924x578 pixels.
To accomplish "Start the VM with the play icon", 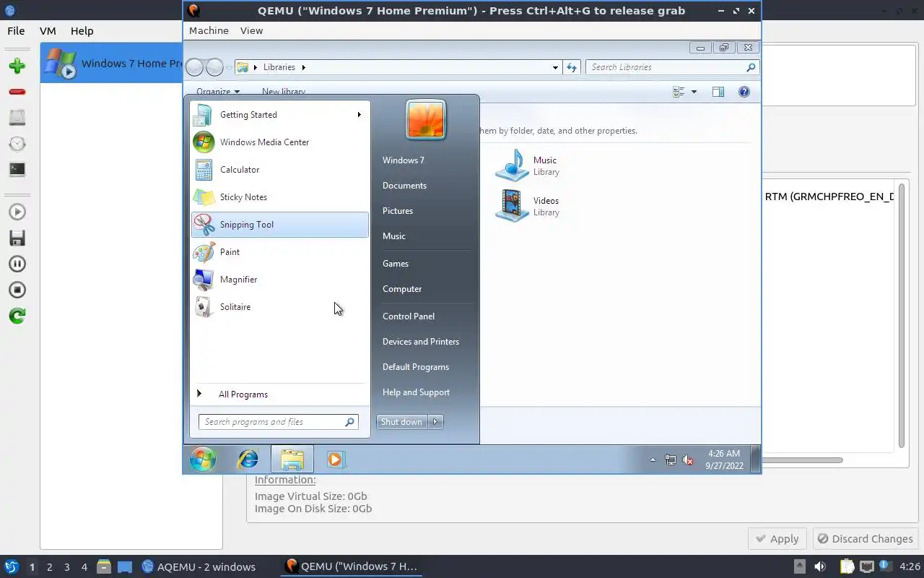I will pos(17,212).
